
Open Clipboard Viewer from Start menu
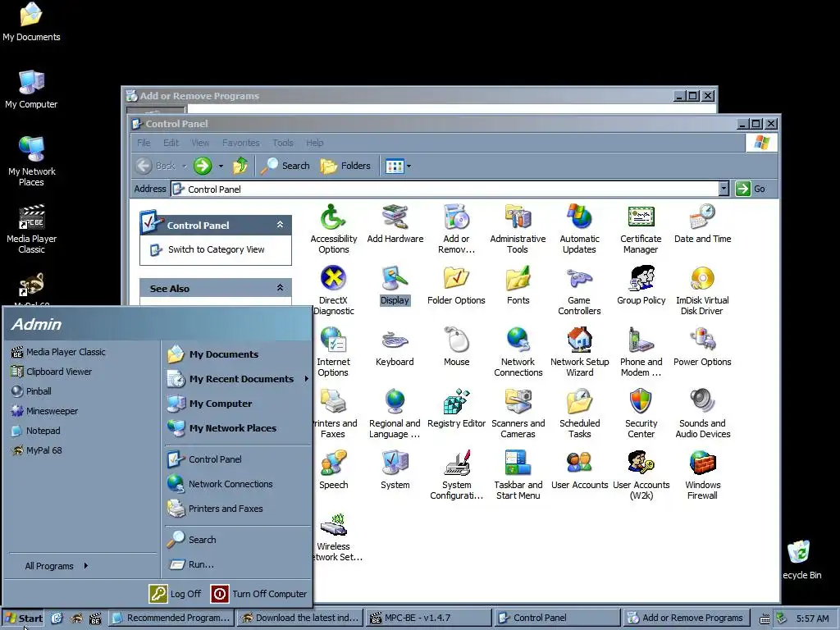pos(52,372)
